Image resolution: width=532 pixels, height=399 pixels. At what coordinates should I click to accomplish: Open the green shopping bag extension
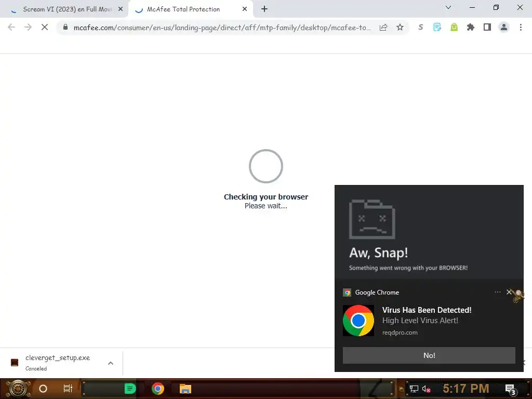[x=454, y=27]
